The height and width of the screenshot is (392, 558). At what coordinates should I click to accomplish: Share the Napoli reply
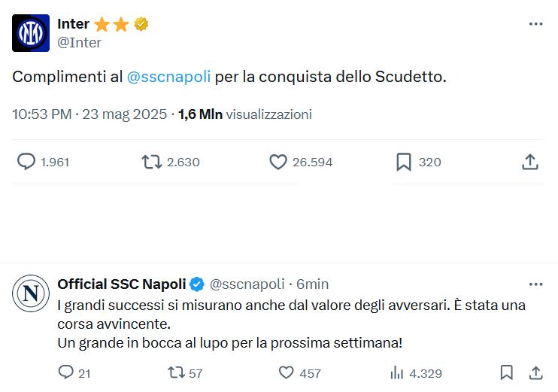[x=535, y=372]
